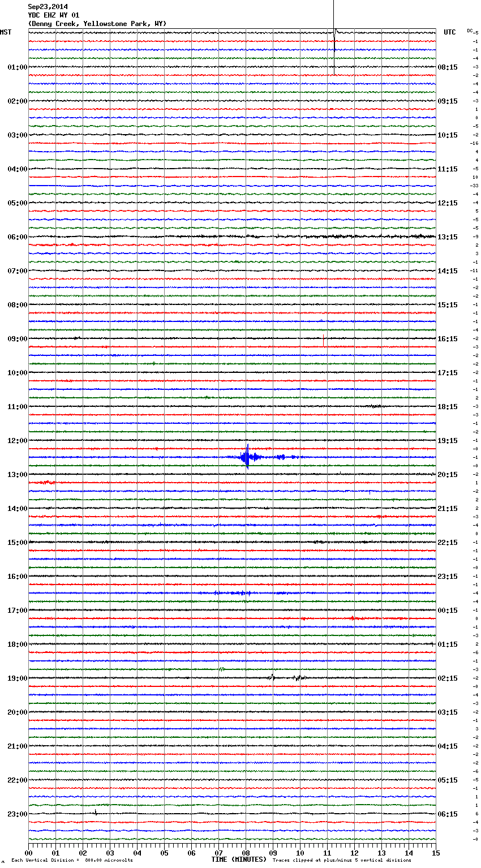Click the 20:15 UTC time label
The image size is (481, 868).
[448, 475]
